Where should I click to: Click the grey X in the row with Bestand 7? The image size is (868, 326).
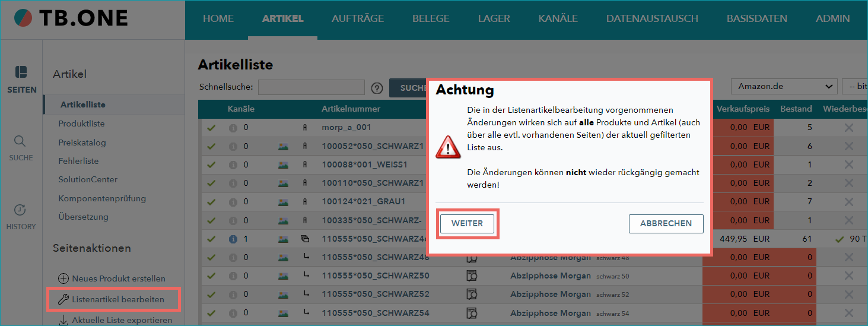pyautogui.click(x=849, y=202)
